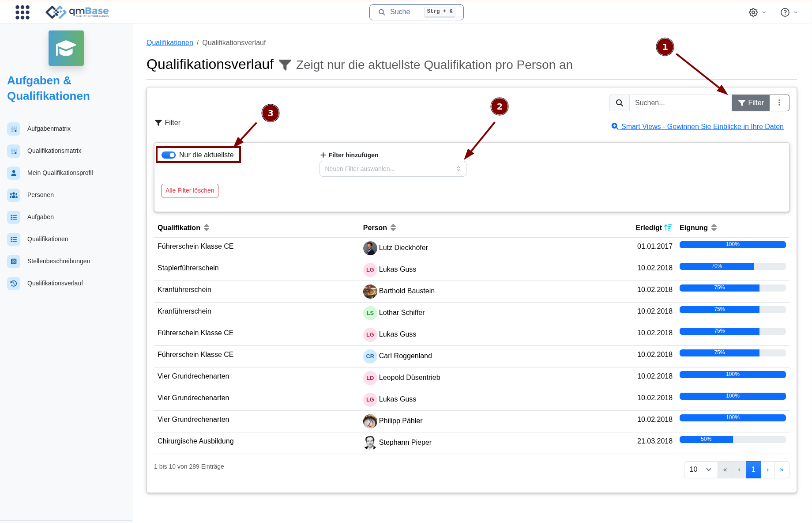Click Leopold Düsentrieb's LD avatar
Screen dimensions: 812x523
pyautogui.click(x=370, y=378)
